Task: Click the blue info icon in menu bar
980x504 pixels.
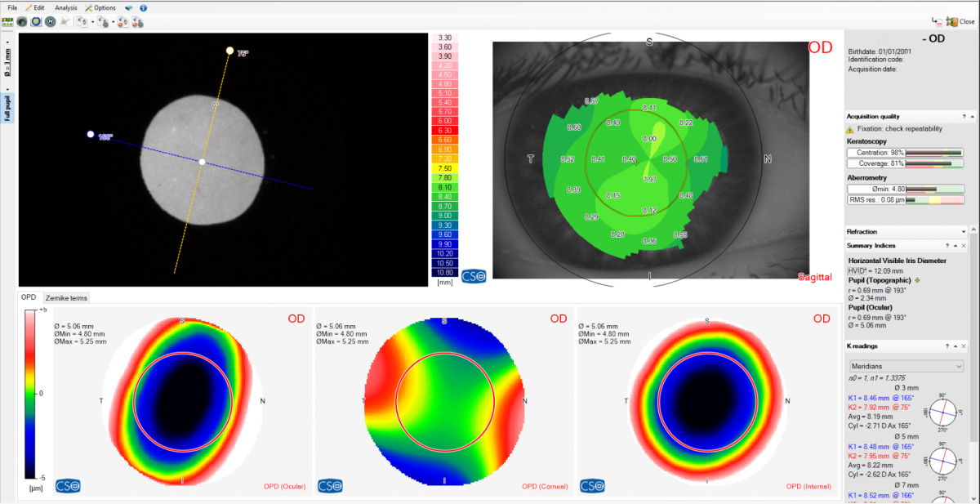Action: tap(143, 7)
